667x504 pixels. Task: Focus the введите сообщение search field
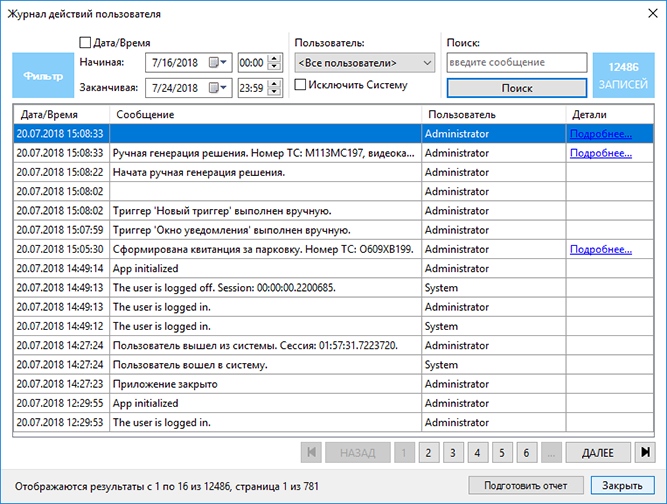pos(517,63)
